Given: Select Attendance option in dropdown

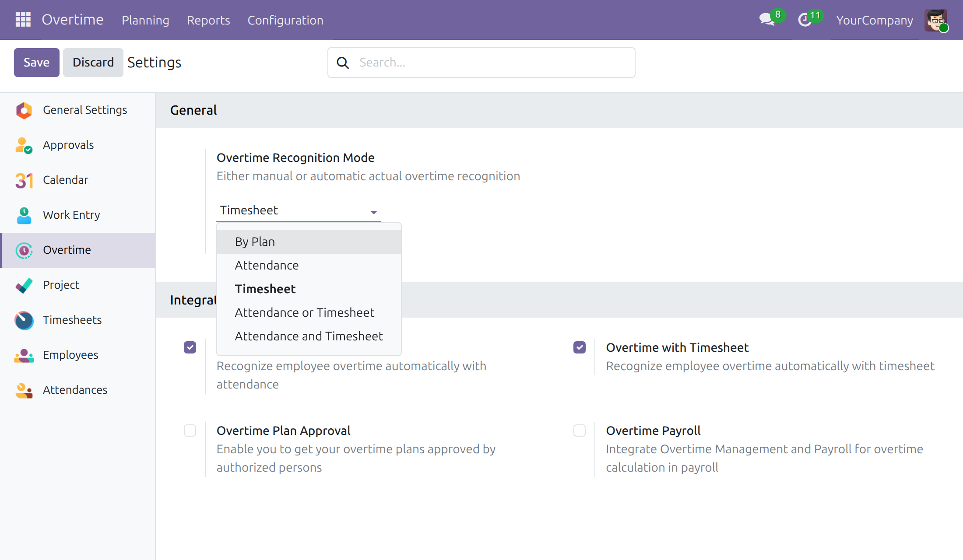Looking at the screenshot, I should click(x=309, y=266).
